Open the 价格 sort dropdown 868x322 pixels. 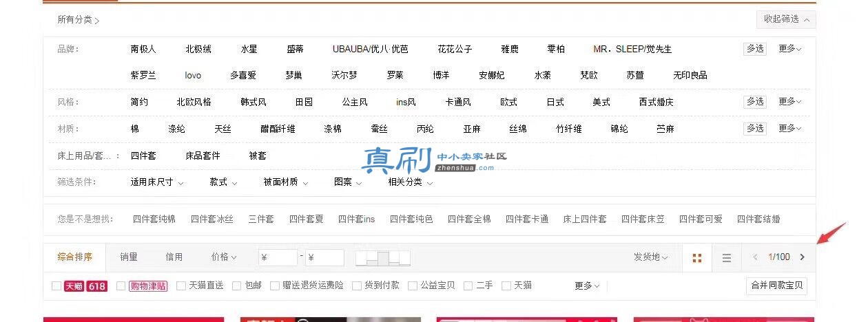tap(224, 257)
